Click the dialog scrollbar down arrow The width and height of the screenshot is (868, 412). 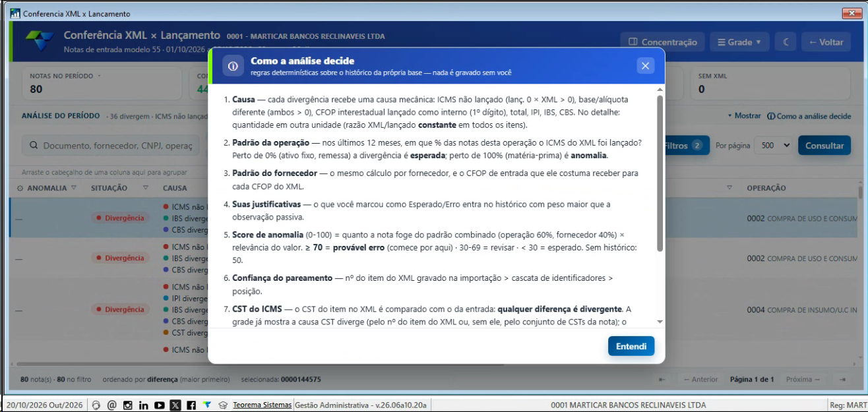660,322
